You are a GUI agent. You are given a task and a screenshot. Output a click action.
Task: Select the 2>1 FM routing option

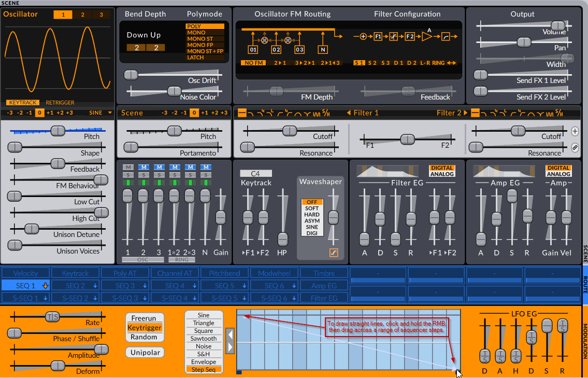280,63
